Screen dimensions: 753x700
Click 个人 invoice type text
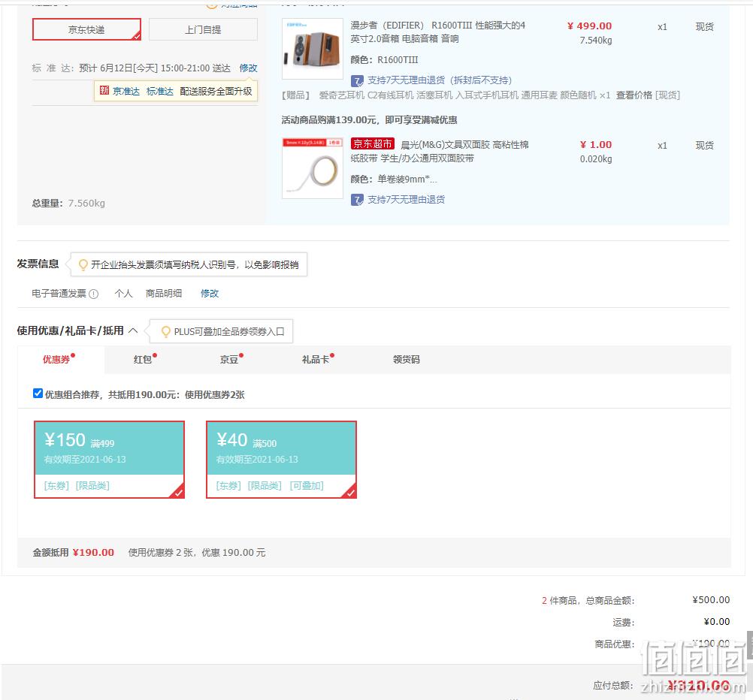[123, 294]
